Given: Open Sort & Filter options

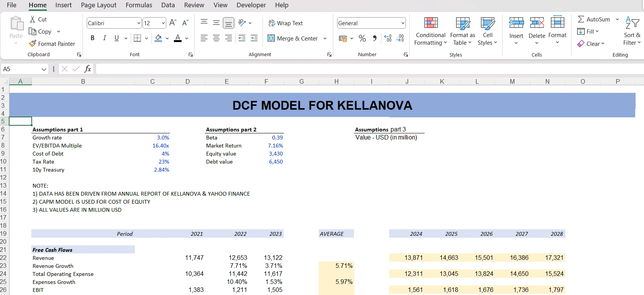Looking at the screenshot, I should click(632, 31).
